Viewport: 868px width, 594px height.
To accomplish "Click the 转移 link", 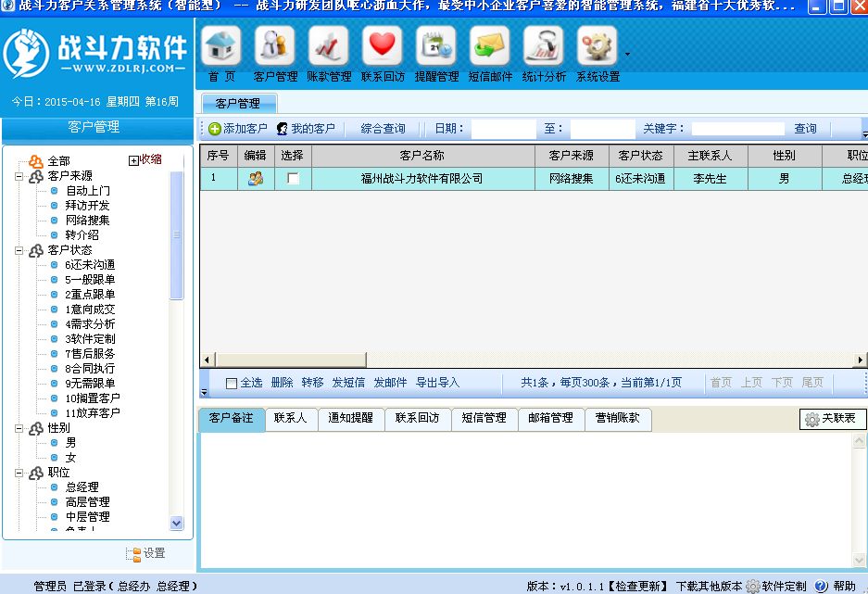I will [313, 383].
